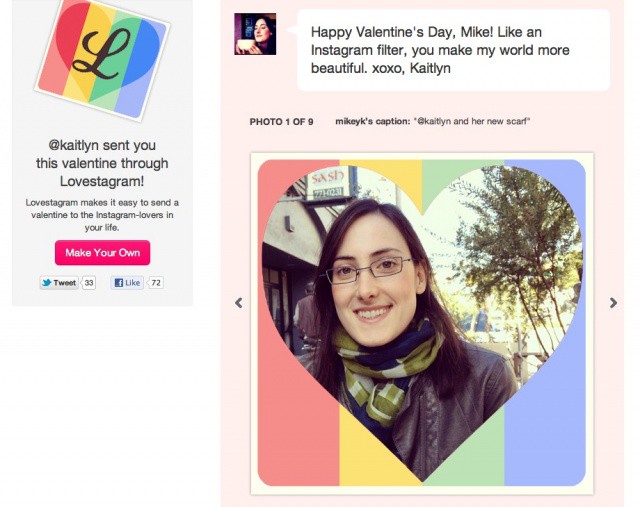Advance to next photo with right arrow

click(x=613, y=303)
